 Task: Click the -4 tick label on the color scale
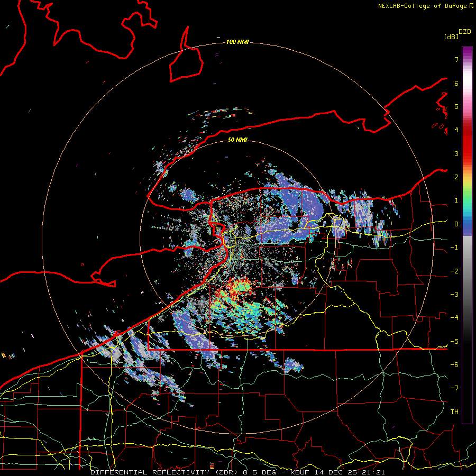click(x=454, y=318)
